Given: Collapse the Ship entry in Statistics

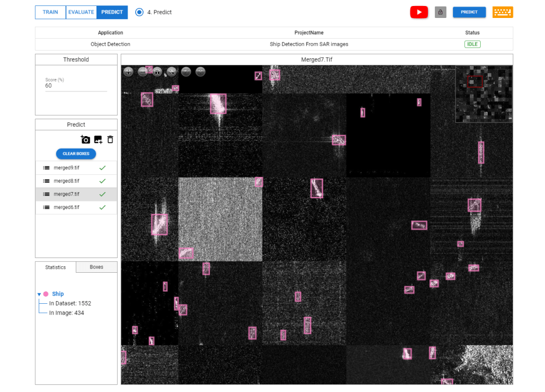Looking at the screenshot, I should 38,293.
